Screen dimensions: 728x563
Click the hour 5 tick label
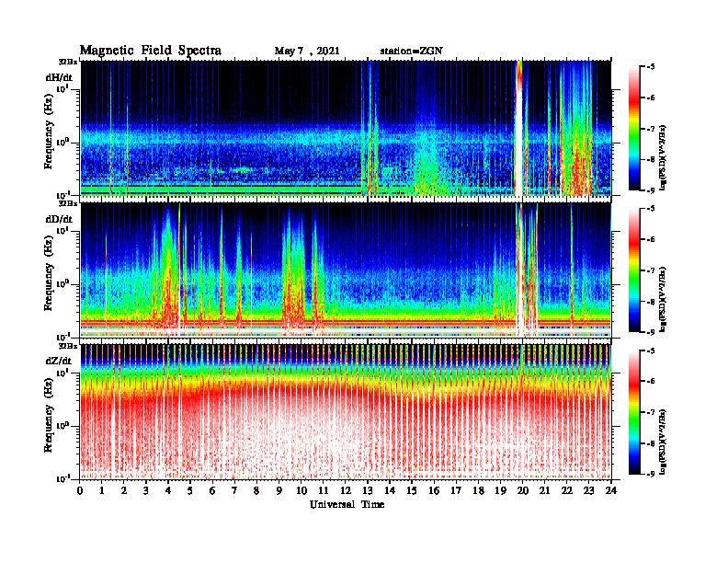(x=190, y=490)
